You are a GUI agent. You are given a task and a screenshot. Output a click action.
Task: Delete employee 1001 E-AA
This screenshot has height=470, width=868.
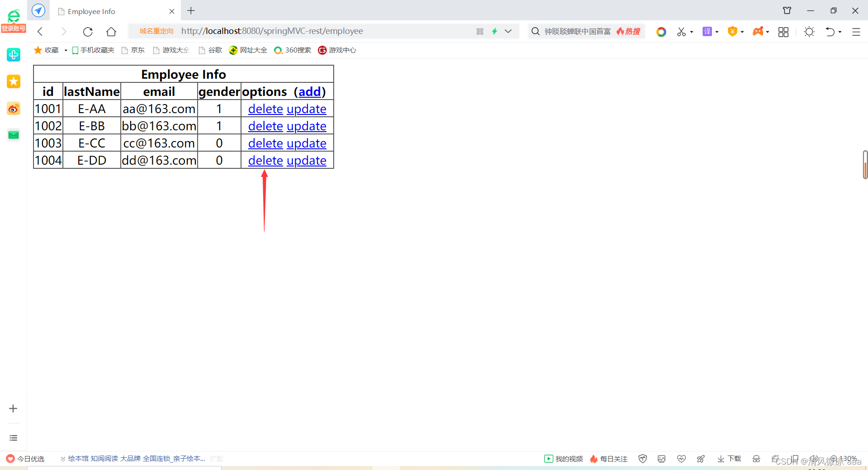pos(265,109)
